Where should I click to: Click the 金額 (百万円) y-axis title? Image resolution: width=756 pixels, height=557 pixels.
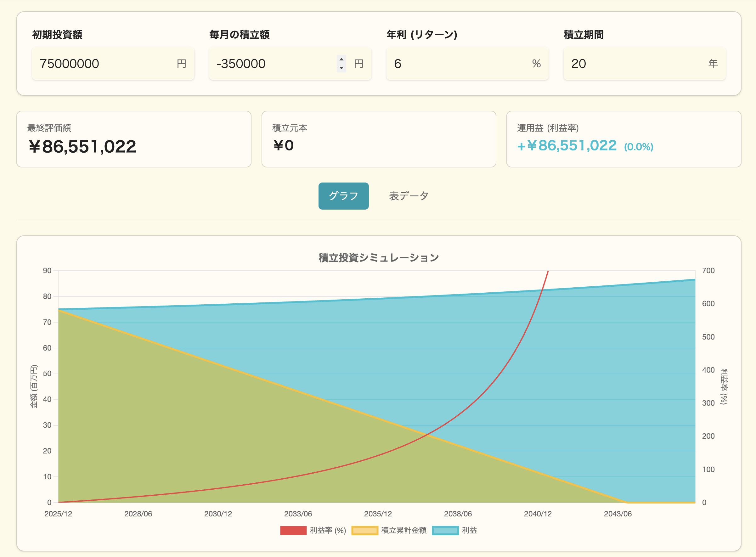[x=34, y=386]
